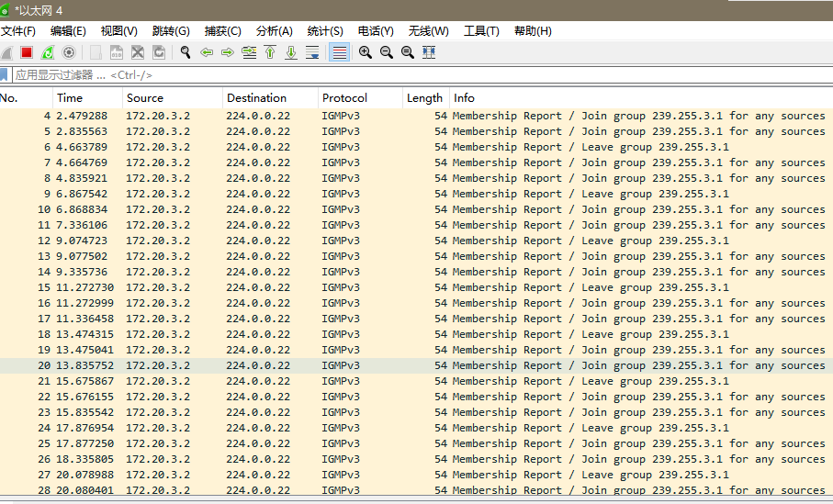This screenshot has width=833, height=504.
Task: Select packet 10 at time 6.868834
Action: (x=417, y=209)
